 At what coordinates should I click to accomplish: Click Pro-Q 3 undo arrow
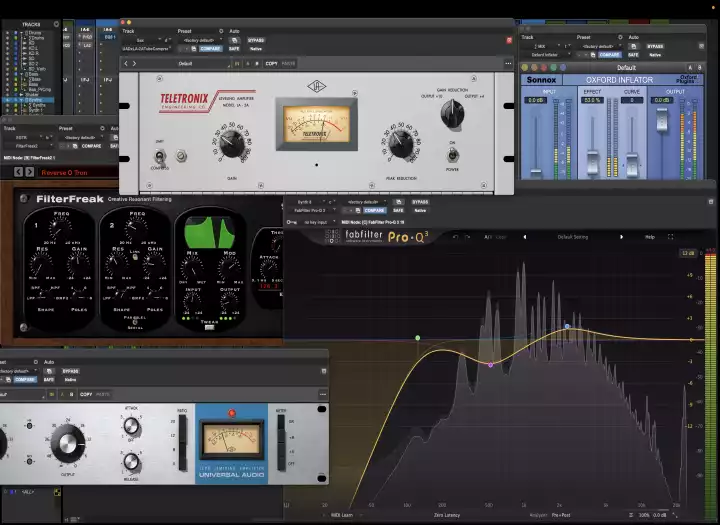(x=456, y=237)
